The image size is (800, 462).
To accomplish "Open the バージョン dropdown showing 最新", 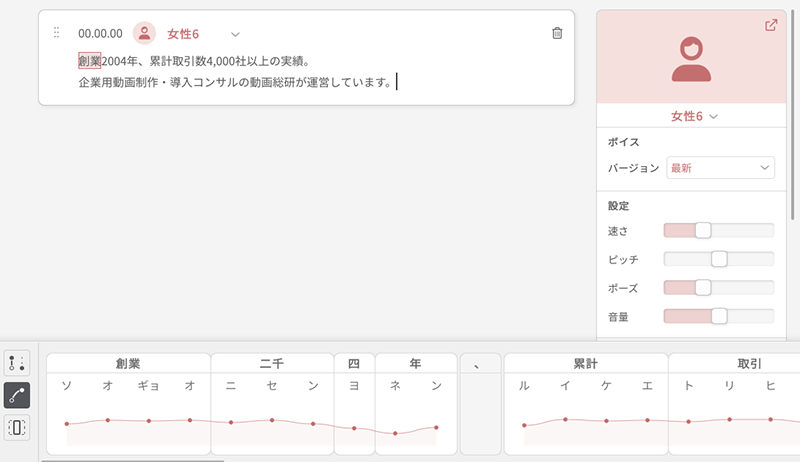I will tap(720, 168).
